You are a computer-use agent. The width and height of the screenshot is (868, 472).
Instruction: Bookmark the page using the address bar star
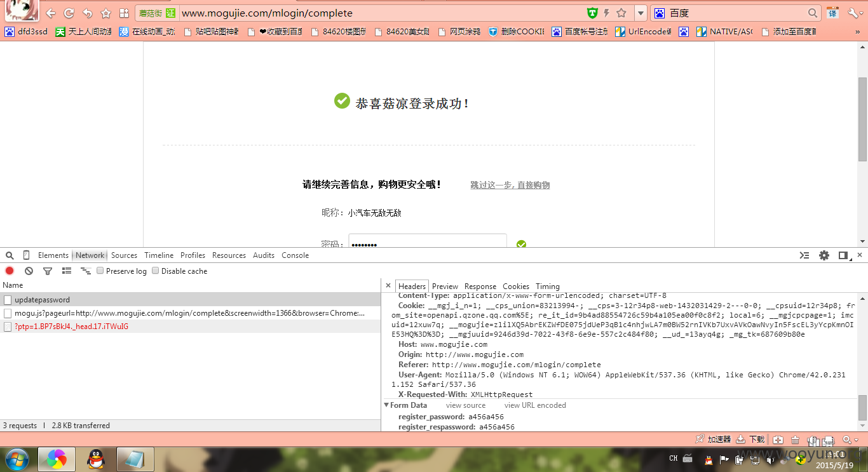click(621, 13)
